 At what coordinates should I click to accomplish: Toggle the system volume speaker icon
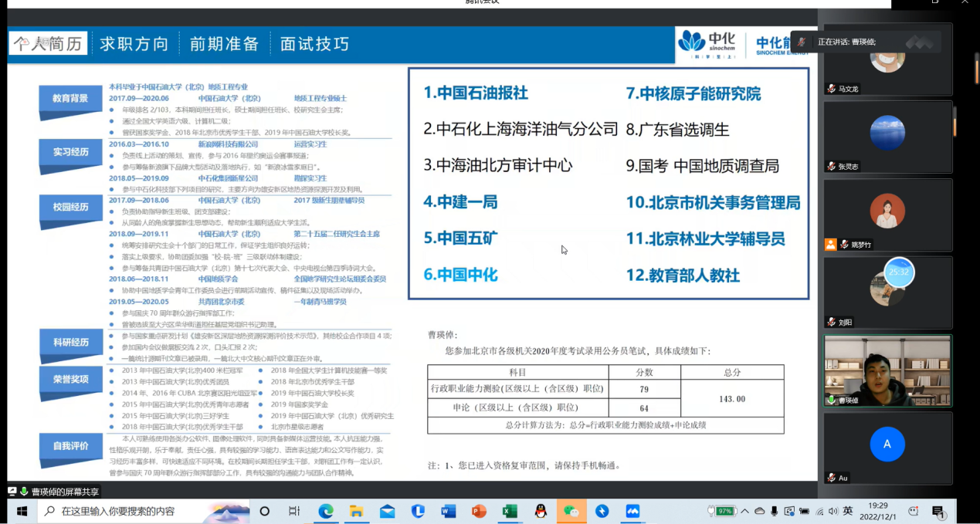[x=832, y=511]
